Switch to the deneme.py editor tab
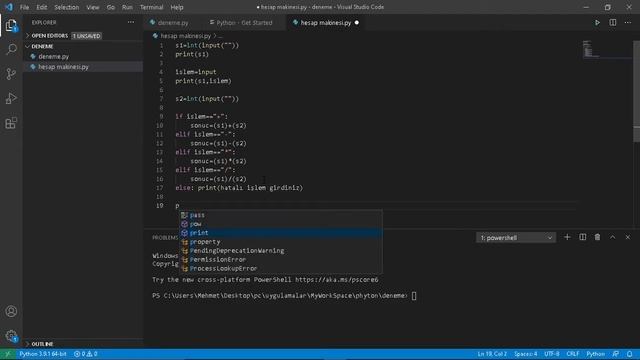 [x=173, y=23]
